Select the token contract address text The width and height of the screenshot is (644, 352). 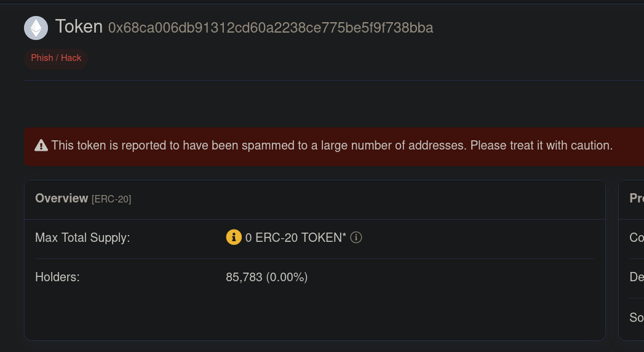pos(271,28)
